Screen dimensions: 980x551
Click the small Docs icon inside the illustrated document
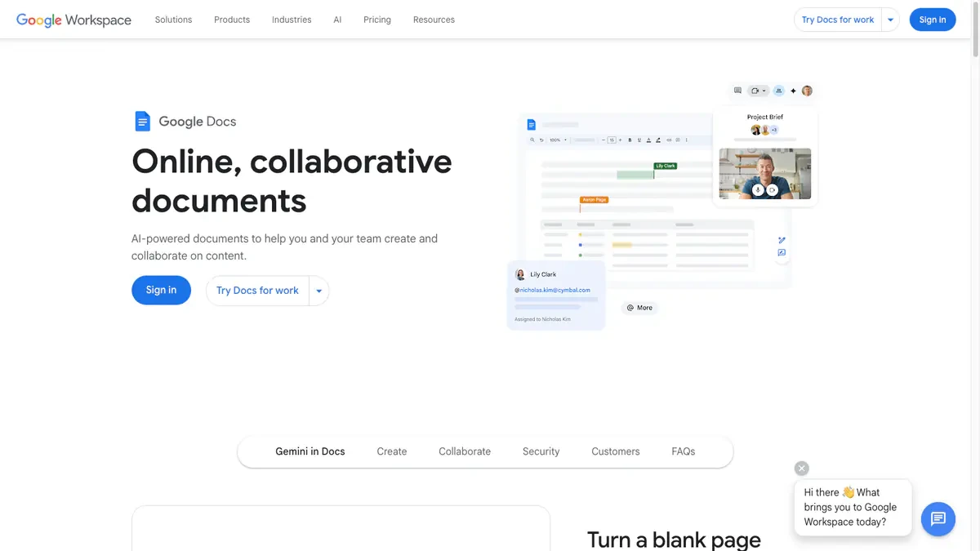532,125
